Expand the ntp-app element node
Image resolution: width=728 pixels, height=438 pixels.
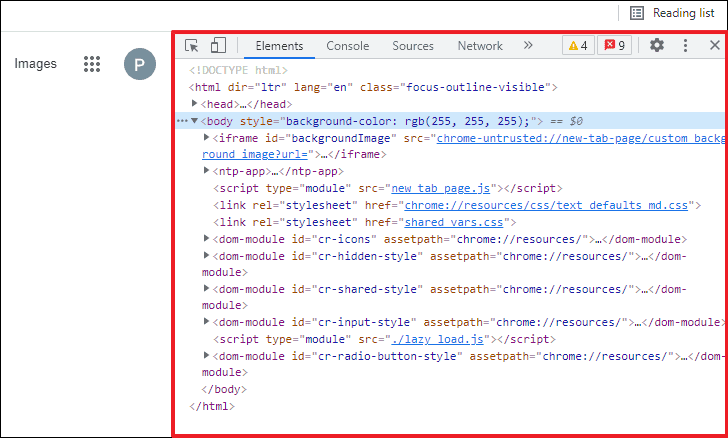207,170
